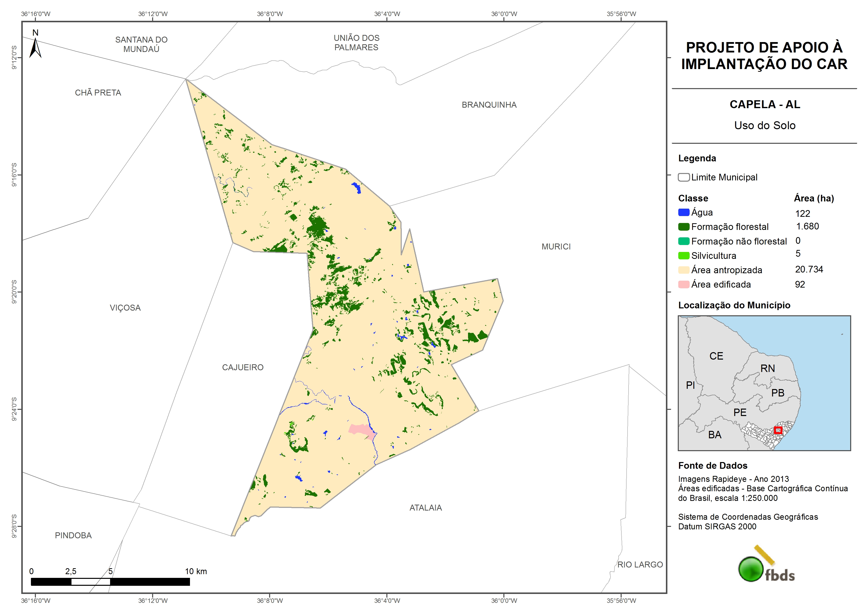
Task: Click the Área antropizada beige swatch
Action: [x=683, y=270]
